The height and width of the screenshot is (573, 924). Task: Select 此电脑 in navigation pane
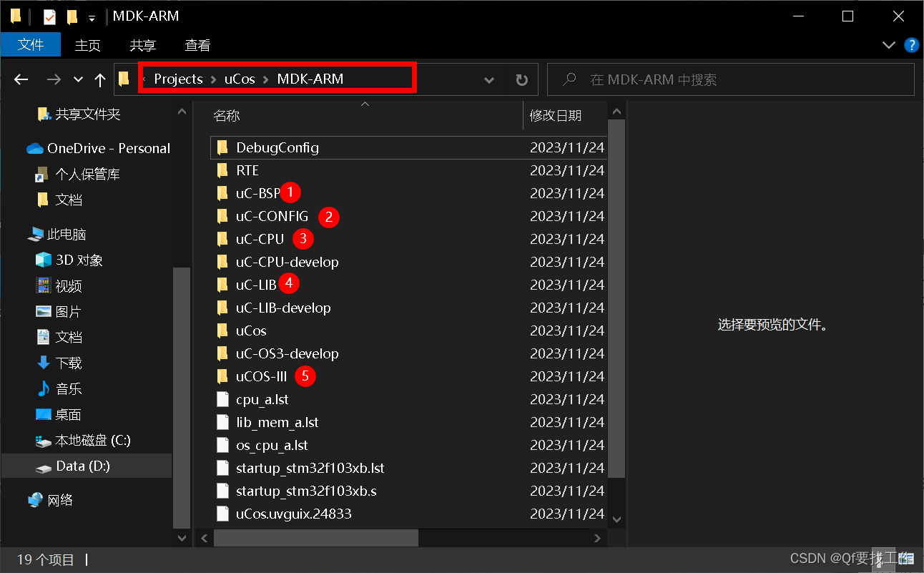coord(67,234)
